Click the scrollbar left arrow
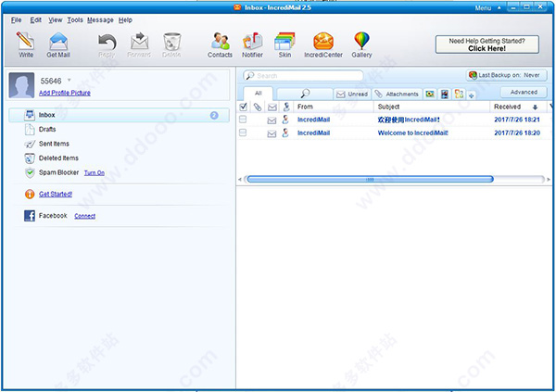Viewport: 556px width, 392px height. pos(240,180)
